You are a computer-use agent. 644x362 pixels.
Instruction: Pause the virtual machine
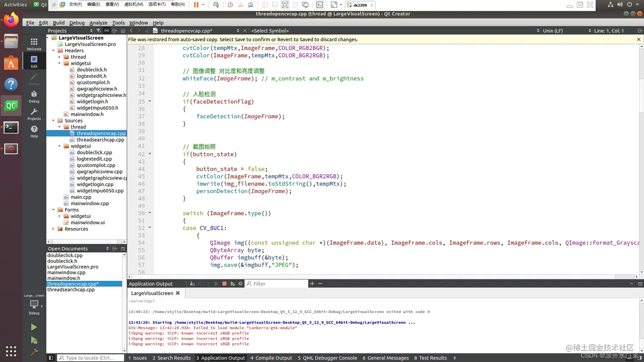click(x=196, y=5)
